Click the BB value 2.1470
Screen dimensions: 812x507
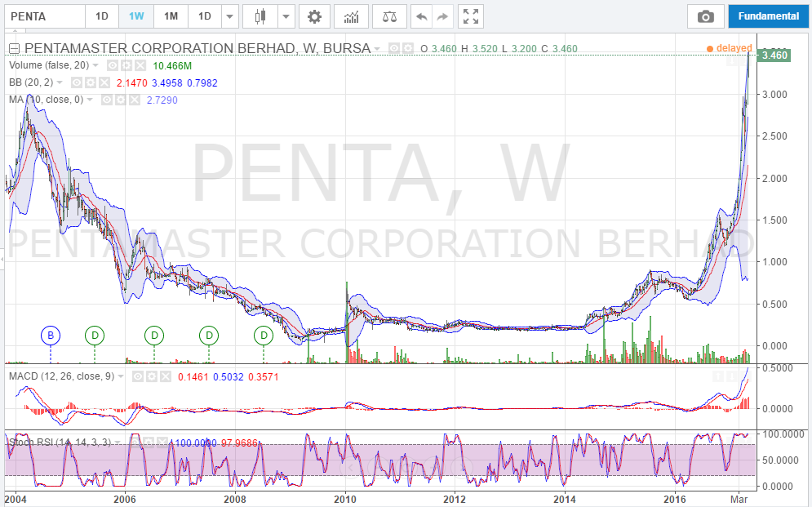131,82
